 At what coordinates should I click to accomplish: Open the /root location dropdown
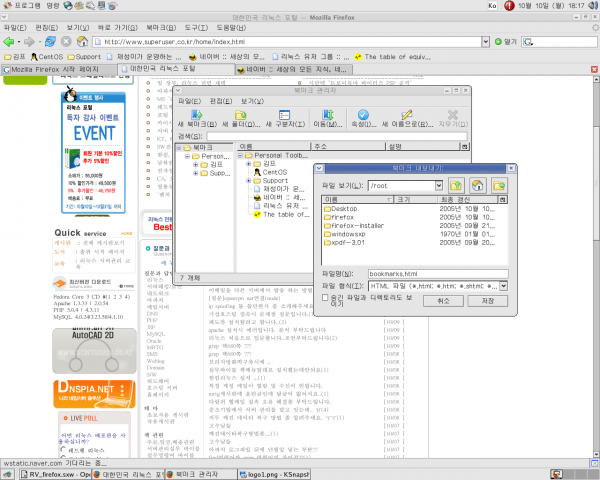439,186
